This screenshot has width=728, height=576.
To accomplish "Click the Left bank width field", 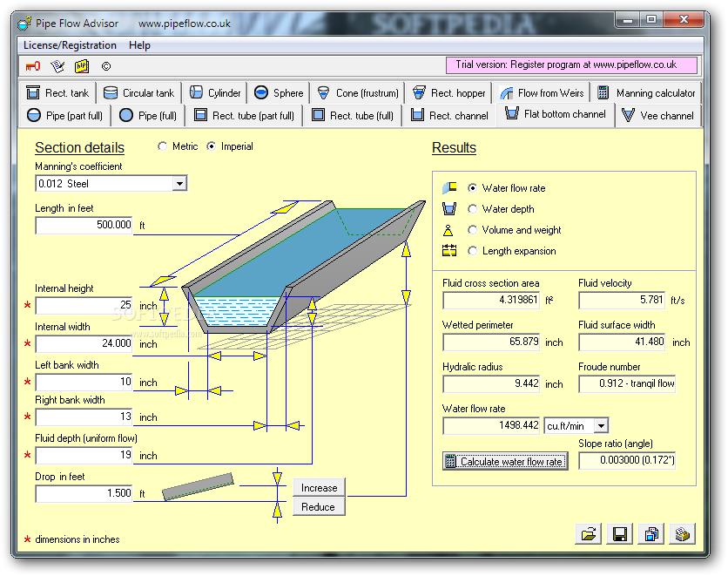I will pos(84,383).
